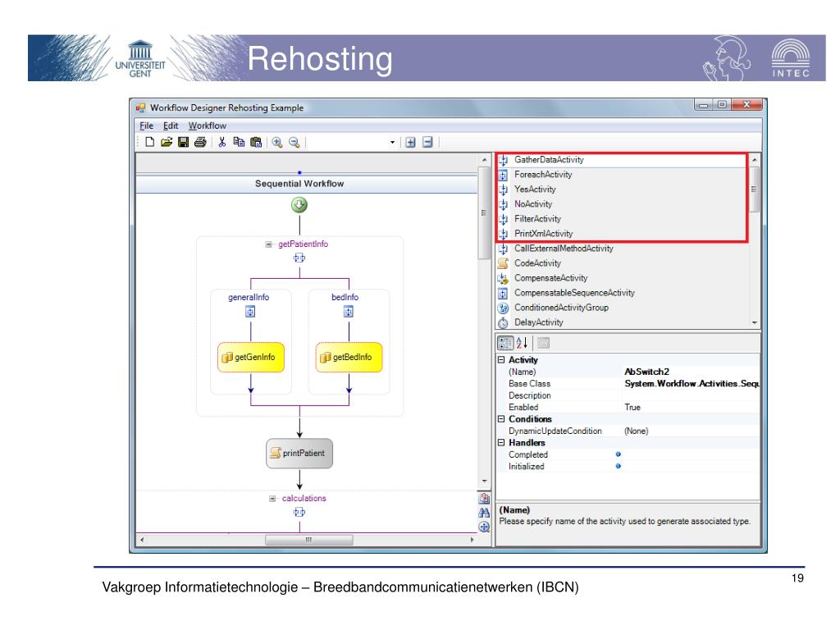Screen dimensions: 840x630
Task: Click the Zoom Out magnifier icon
Action: tap(294, 142)
